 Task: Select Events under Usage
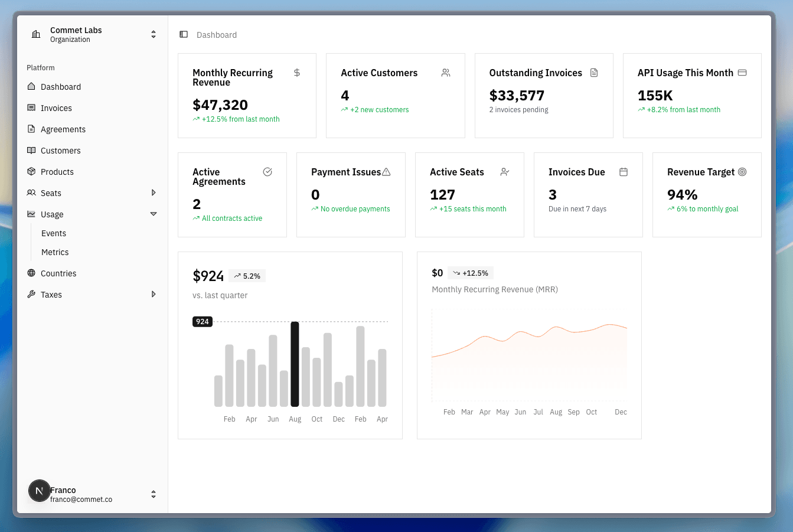pyautogui.click(x=54, y=233)
